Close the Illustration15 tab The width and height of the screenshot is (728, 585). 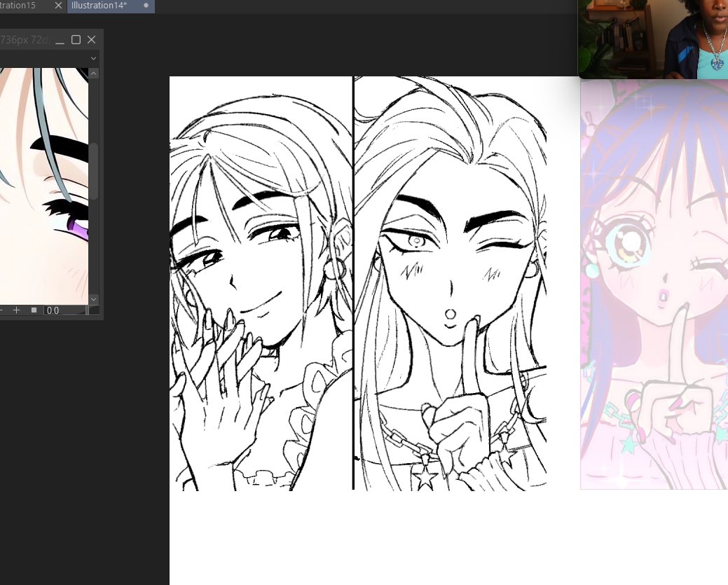pyautogui.click(x=58, y=6)
